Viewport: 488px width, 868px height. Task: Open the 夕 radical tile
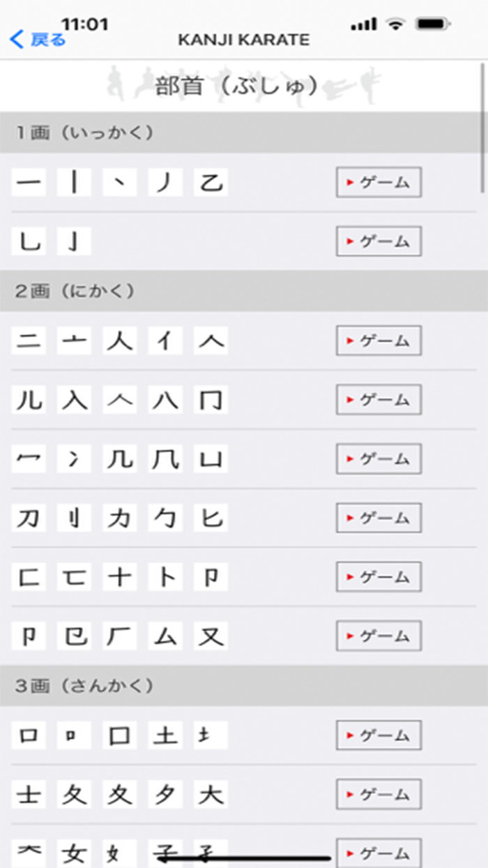pyautogui.click(x=165, y=794)
